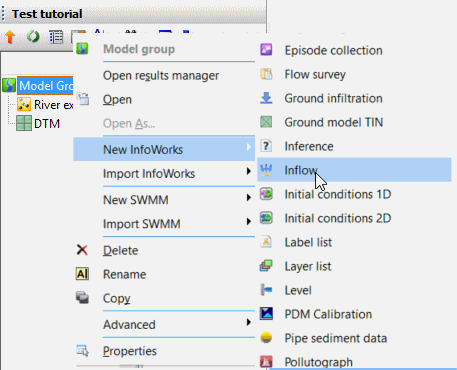The height and width of the screenshot is (370, 457).
Task: Click the list view toolbar icon
Action: click(x=56, y=37)
